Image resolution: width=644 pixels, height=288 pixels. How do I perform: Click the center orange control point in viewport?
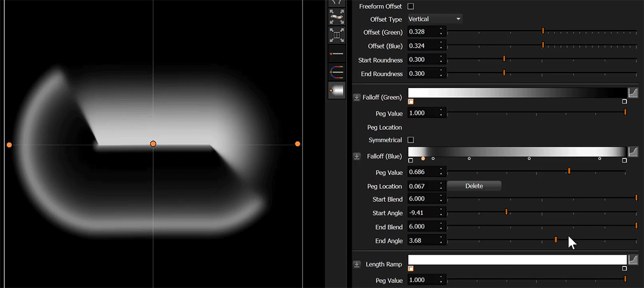[x=153, y=144]
